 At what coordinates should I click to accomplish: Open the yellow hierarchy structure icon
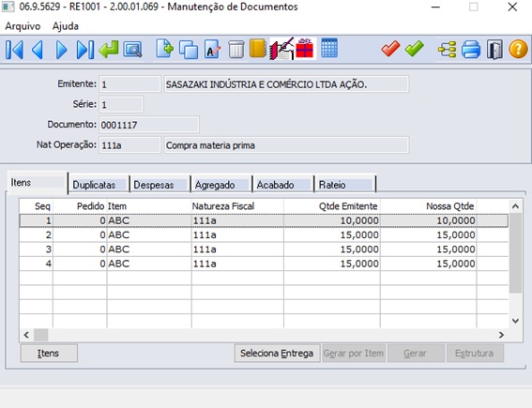tap(447, 50)
